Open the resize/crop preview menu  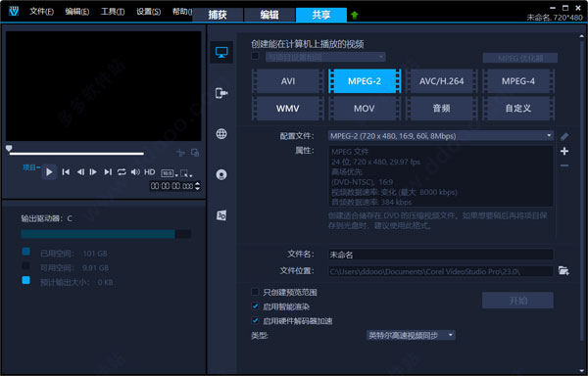coord(186,173)
